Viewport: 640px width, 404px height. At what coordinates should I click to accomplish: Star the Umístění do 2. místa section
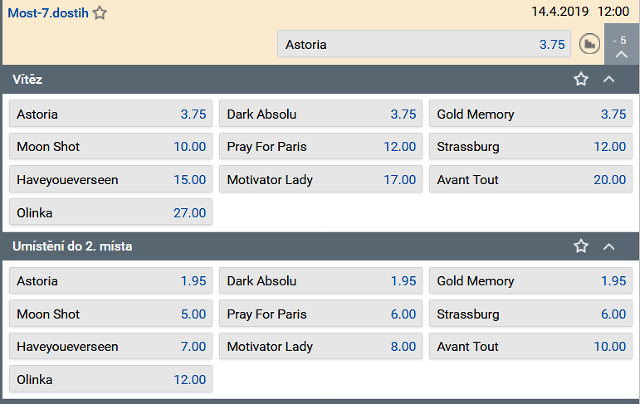[x=581, y=246]
